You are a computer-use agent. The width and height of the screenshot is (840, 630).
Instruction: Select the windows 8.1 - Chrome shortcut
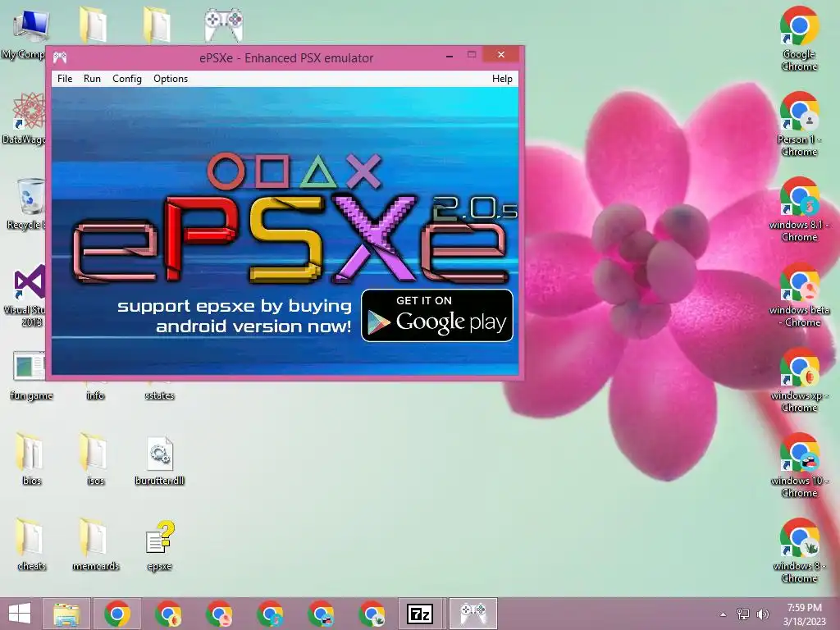799,209
